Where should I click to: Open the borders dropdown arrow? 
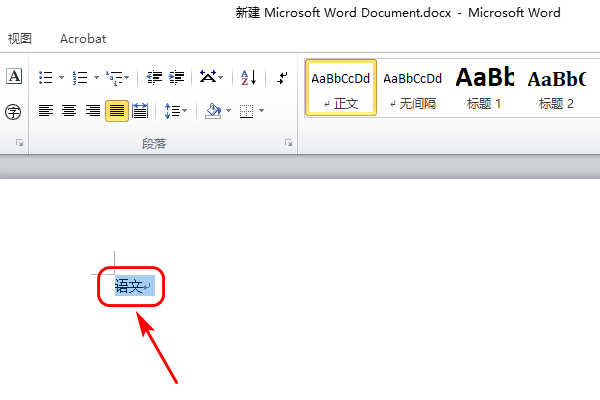(261, 111)
